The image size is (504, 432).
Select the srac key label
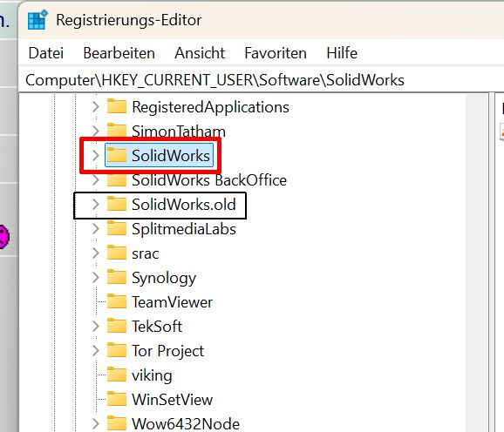146,253
